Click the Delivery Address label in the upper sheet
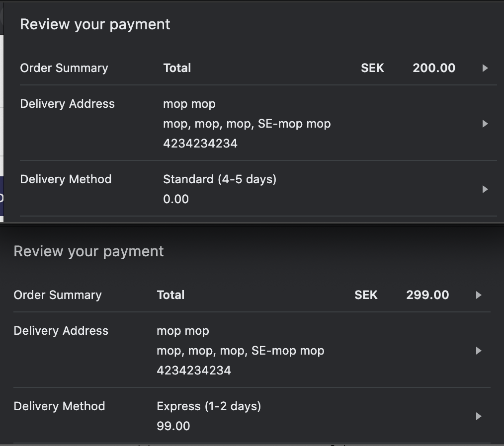 [x=67, y=104]
